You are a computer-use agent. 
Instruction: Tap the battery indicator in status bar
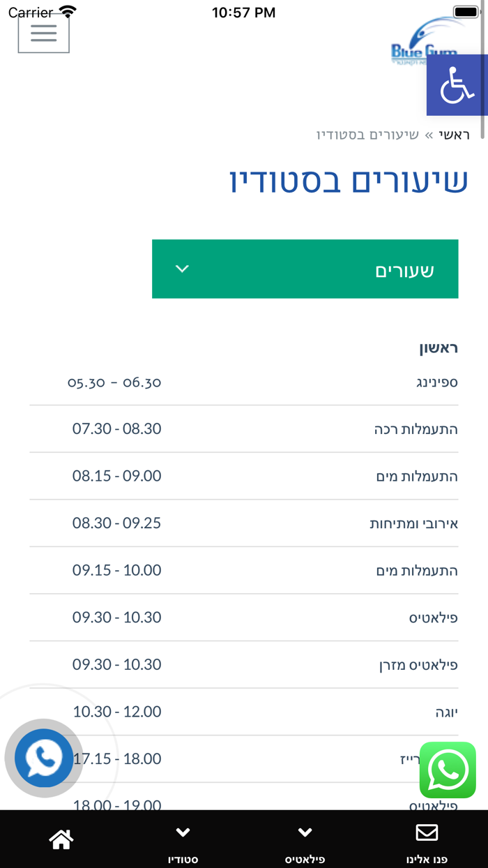coord(464,11)
